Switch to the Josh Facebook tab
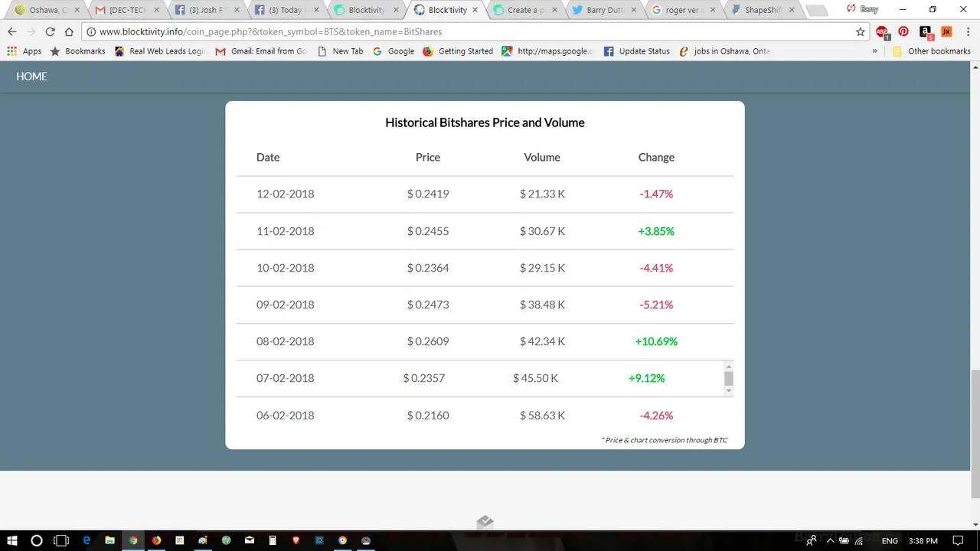Screen dimensions: 980x551 206,10
